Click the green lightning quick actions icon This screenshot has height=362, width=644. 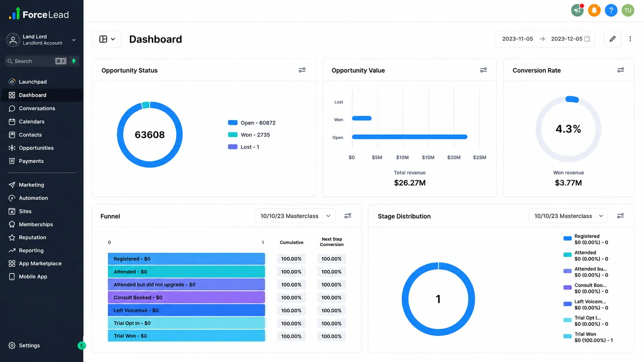click(x=74, y=61)
